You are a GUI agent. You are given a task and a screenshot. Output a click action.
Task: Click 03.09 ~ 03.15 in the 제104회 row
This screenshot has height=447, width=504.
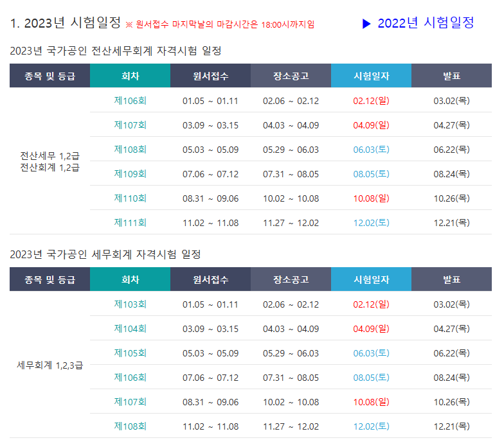tap(211, 329)
